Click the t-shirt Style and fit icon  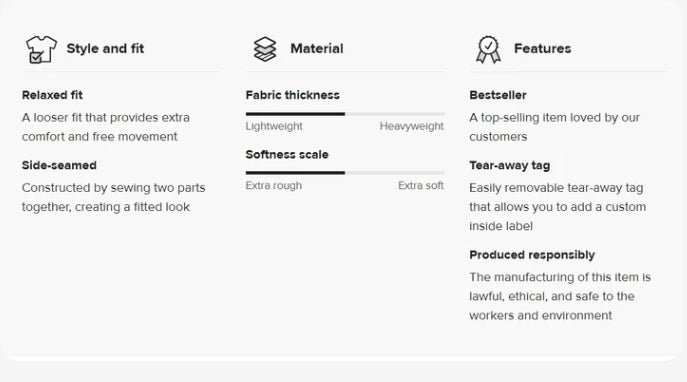coord(41,49)
